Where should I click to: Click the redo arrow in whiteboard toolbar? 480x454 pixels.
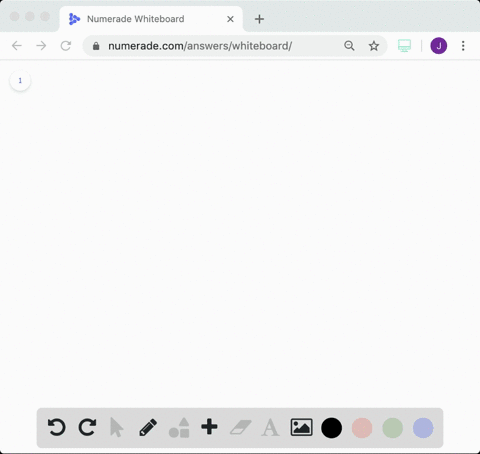pyautogui.click(x=87, y=427)
